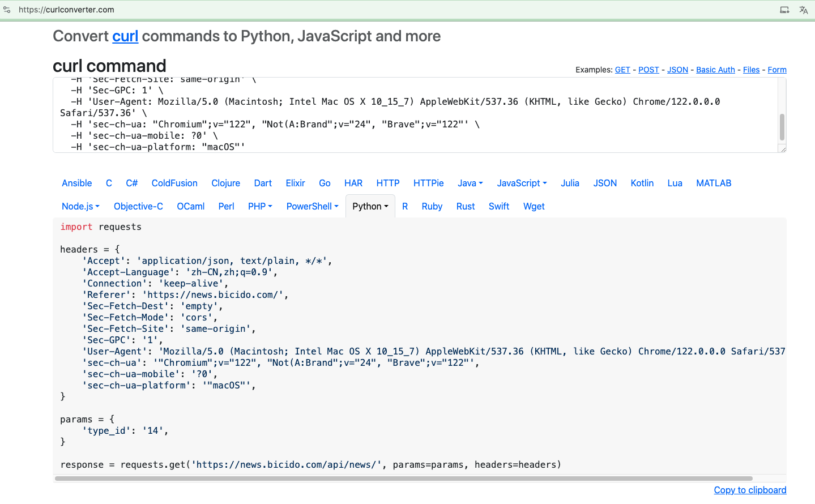
Task: Expand the PHP variants dropdown
Action: click(x=270, y=206)
